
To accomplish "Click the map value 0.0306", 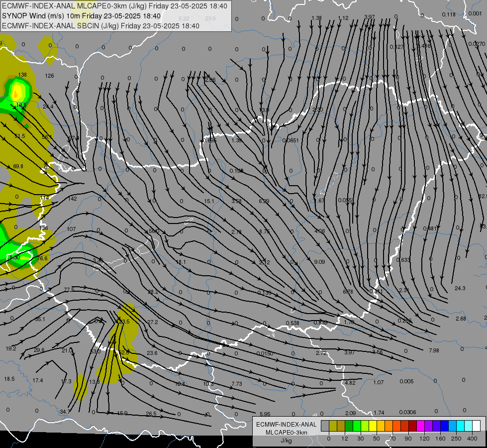I will tap(407, 412).
